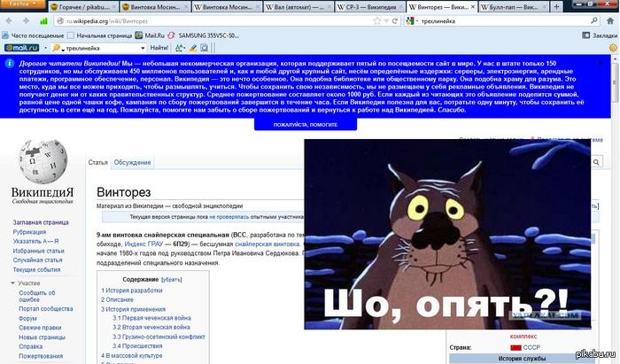The width and height of the screenshot is (620, 364).
Task: Open a new tab with plus button
Action: click(556, 7)
